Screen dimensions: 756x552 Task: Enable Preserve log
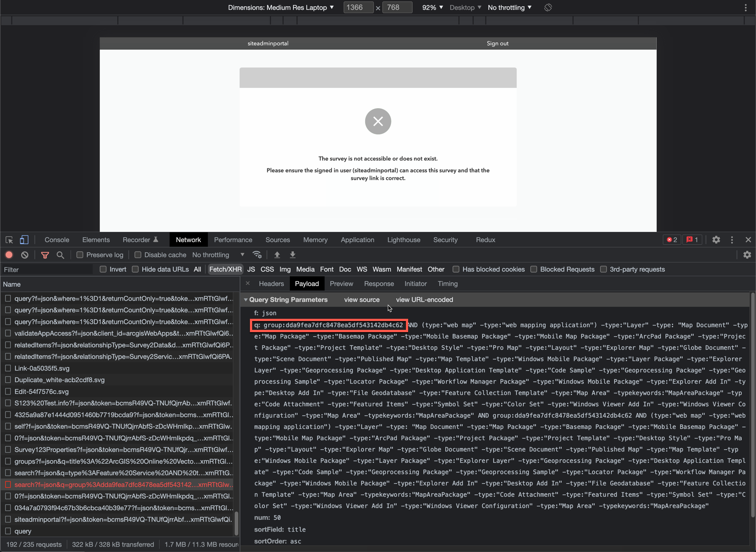point(80,254)
